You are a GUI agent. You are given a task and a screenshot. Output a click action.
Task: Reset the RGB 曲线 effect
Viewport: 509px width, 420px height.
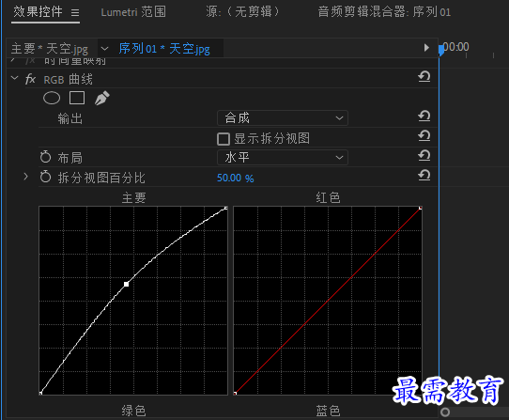pos(424,77)
